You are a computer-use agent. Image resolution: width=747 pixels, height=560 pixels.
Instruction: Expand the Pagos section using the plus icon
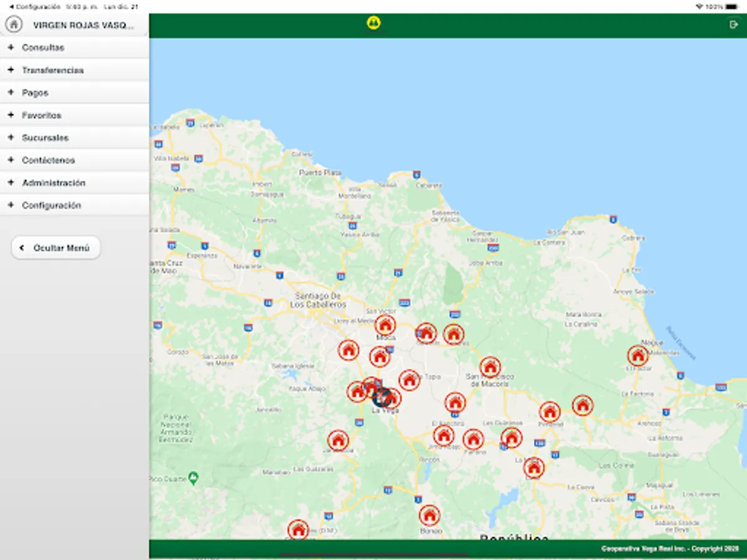[x=11, y=93]
